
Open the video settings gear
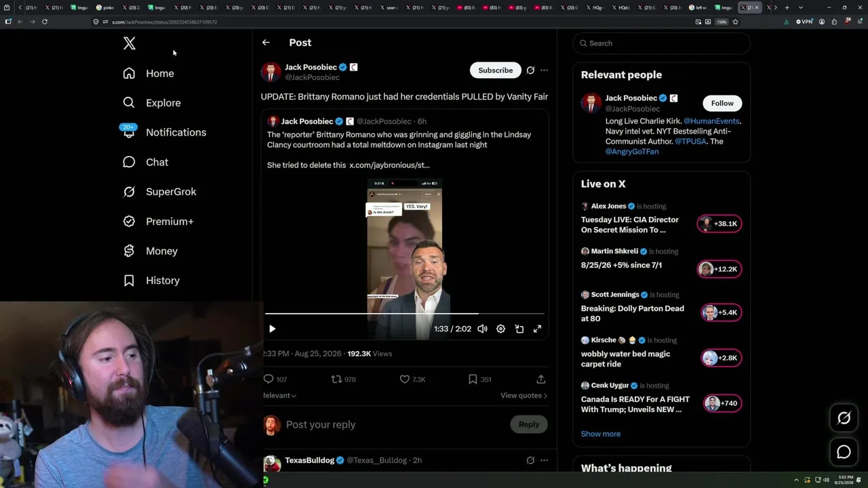(500, 329)
